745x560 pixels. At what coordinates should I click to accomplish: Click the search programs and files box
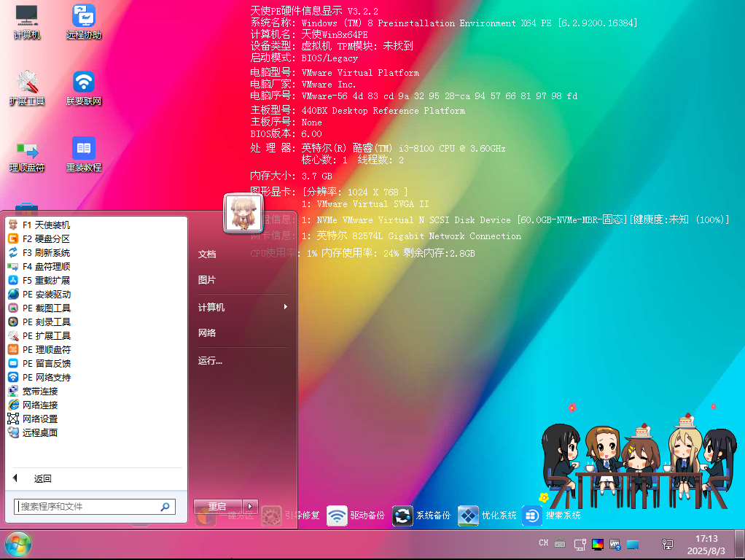click(x=93, y=507)
